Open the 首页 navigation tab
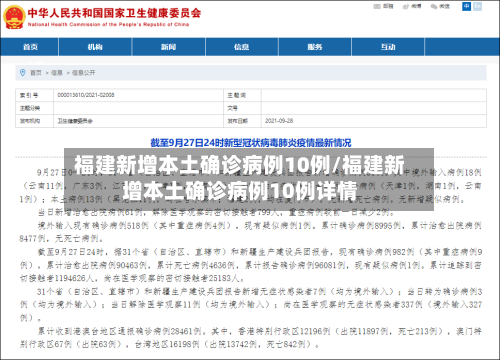Image resolution: width=500 pixels, height=360 pixels. (30, 47)
